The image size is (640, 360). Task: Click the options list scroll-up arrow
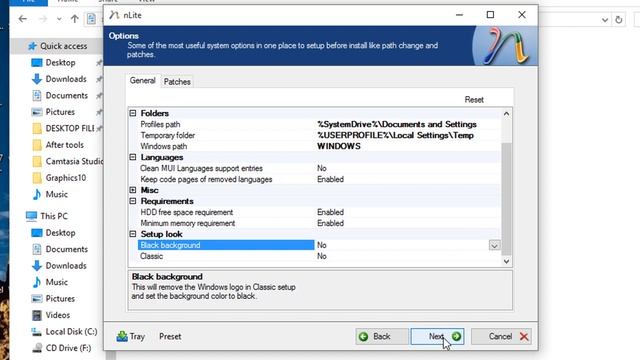(x=507, y=114)
